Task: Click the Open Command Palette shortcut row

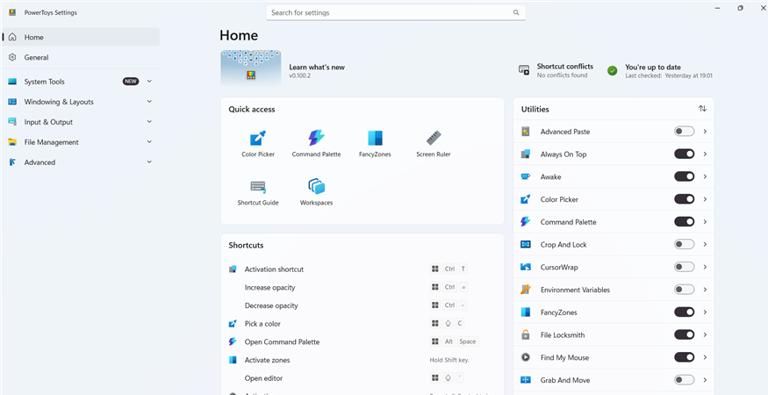Action: click(362, 342)
